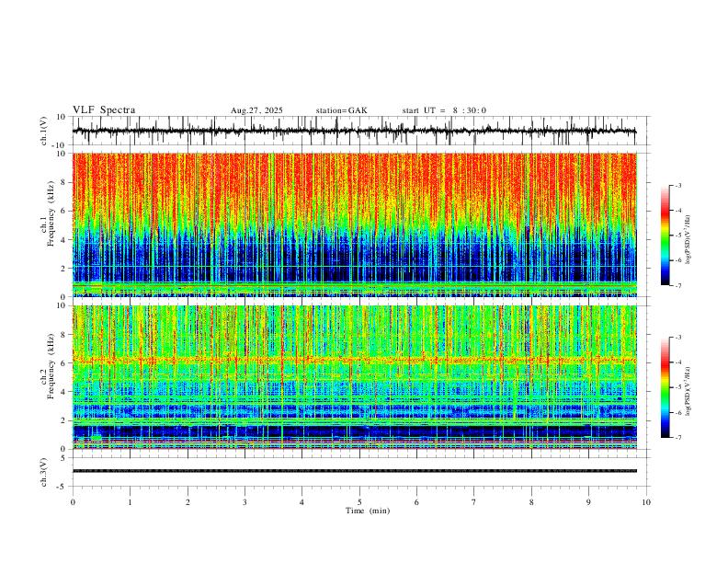The image size is (728, 563).
Task: Click the "8" kHz tick on ch.1 frequency axis
Action: [63, 182]
